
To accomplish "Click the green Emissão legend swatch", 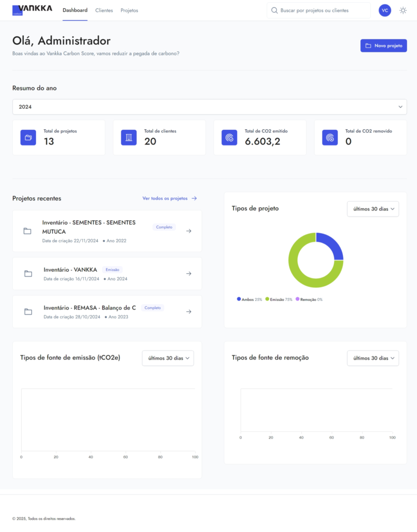I will tap(267, 299).
